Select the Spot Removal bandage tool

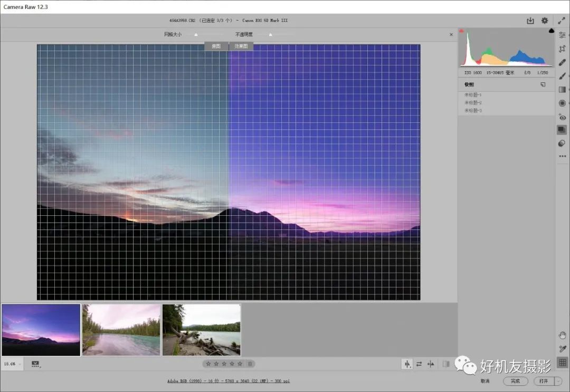pyautogui.click(x=562, y=62)
